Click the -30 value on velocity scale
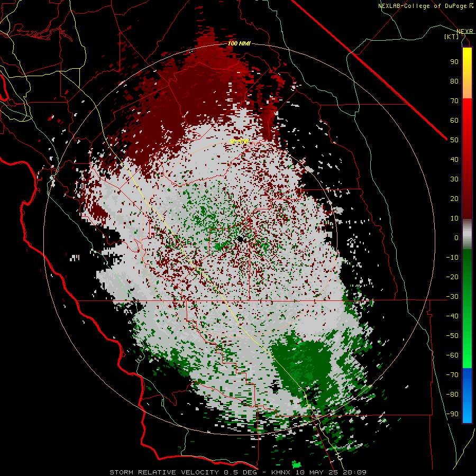476x476 pixels. tap(452, 297)
